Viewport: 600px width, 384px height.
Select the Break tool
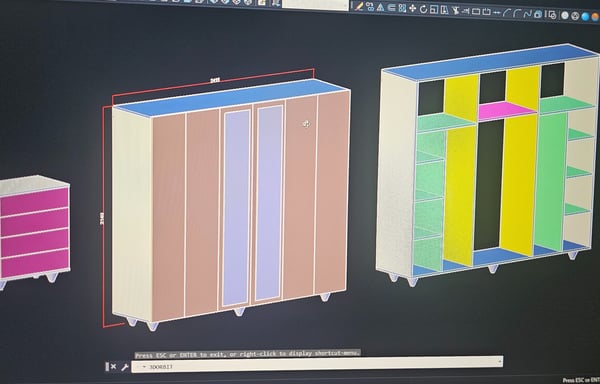point(486,12)
